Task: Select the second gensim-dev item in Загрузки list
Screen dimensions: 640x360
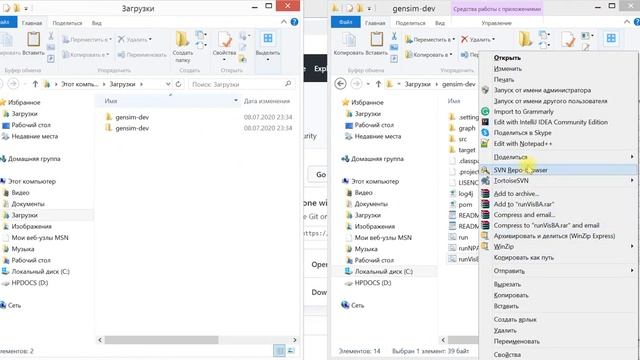Action: point(132,128)
